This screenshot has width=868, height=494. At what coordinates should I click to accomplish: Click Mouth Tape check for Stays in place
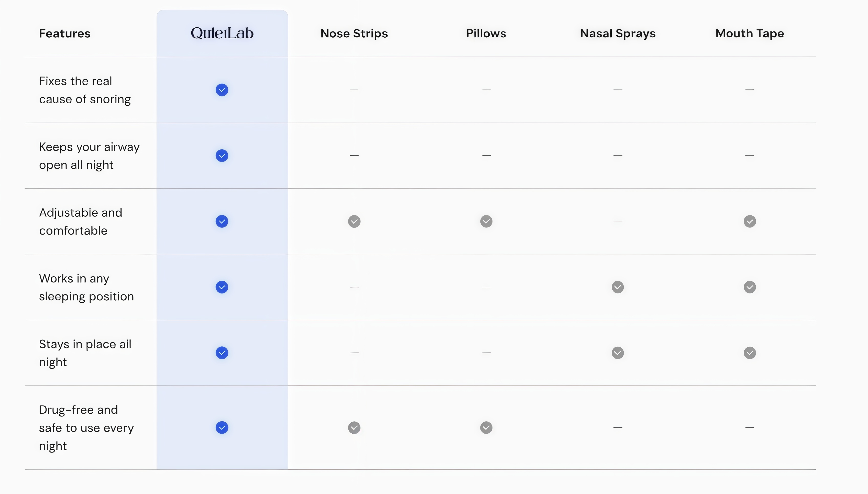click(750, 353)
